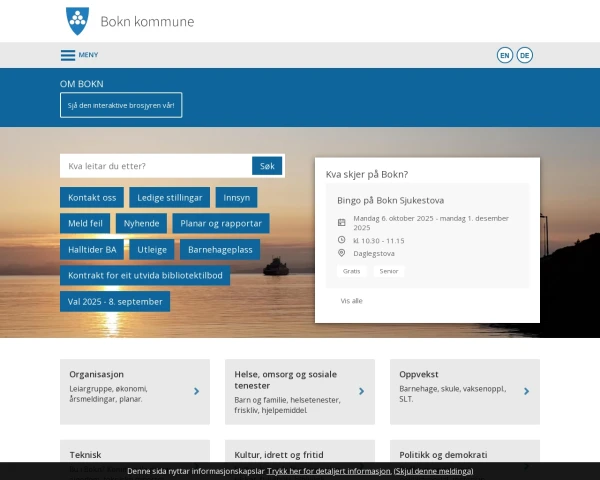600x480 pixels.
Task: Click the kl. 10.30 - 11.15 time text
Action: point(378,241)
